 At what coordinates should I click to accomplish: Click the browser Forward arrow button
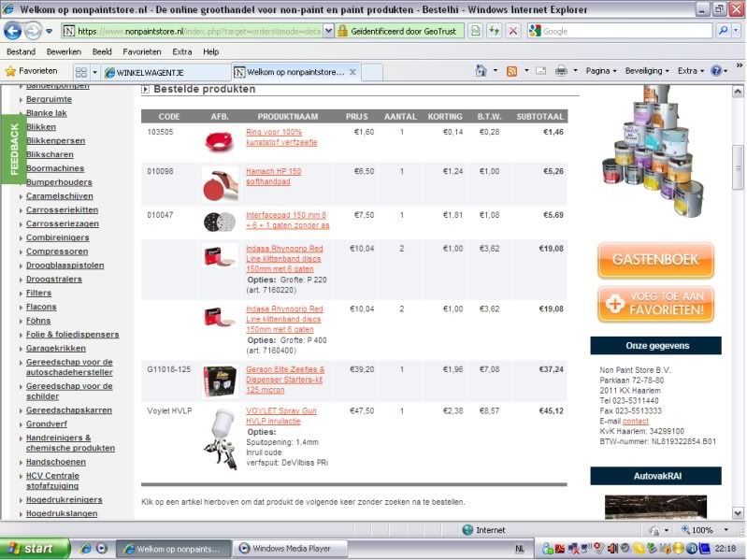tap(33, 32)
